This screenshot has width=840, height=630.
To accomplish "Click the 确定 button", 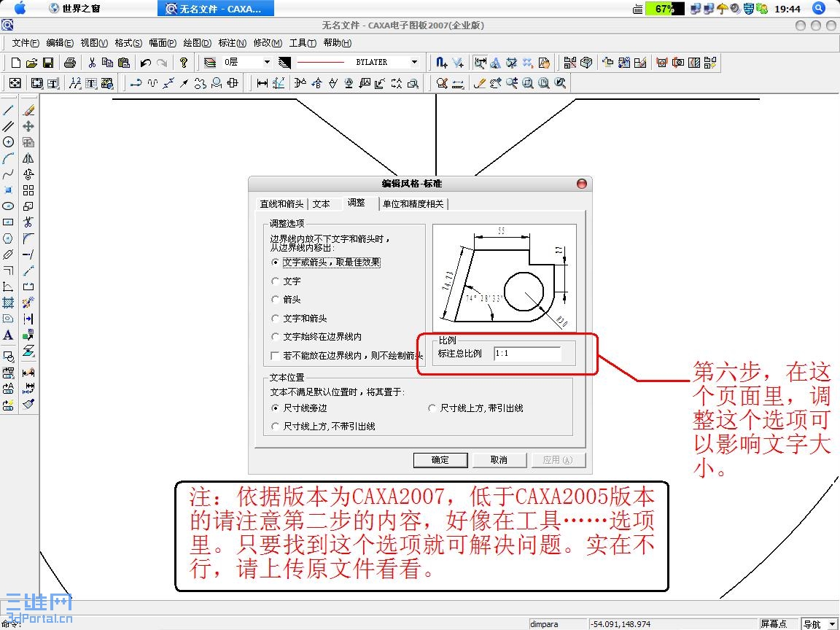I will pyautogui.click(x=440, y=460).
